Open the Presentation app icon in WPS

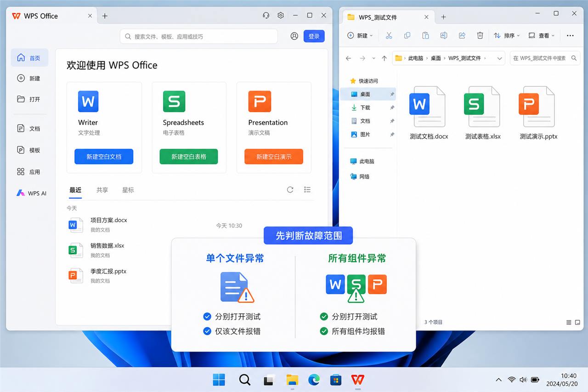260,101
